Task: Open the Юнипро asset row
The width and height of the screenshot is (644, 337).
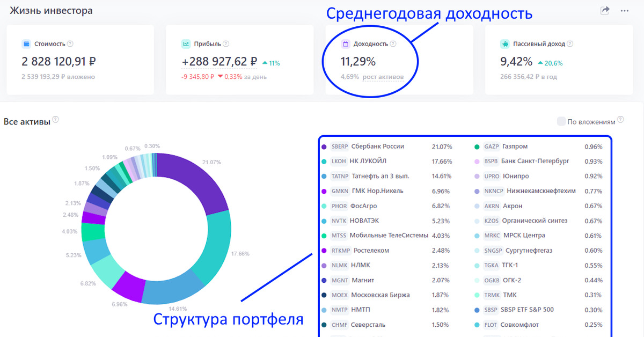Action: point(539,176)
